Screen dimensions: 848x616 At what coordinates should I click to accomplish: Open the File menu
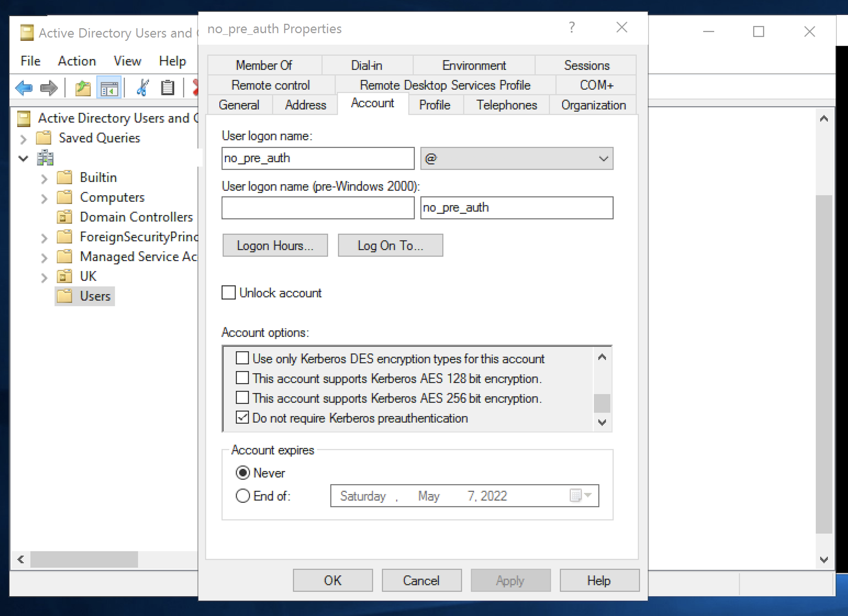pos(31,61)
